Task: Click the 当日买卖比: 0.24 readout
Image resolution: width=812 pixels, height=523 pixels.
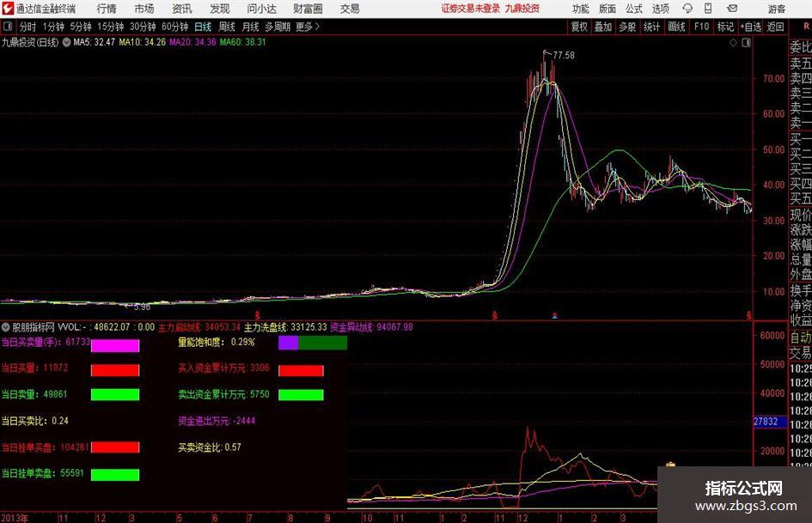Action: click(x=34, y=421)
